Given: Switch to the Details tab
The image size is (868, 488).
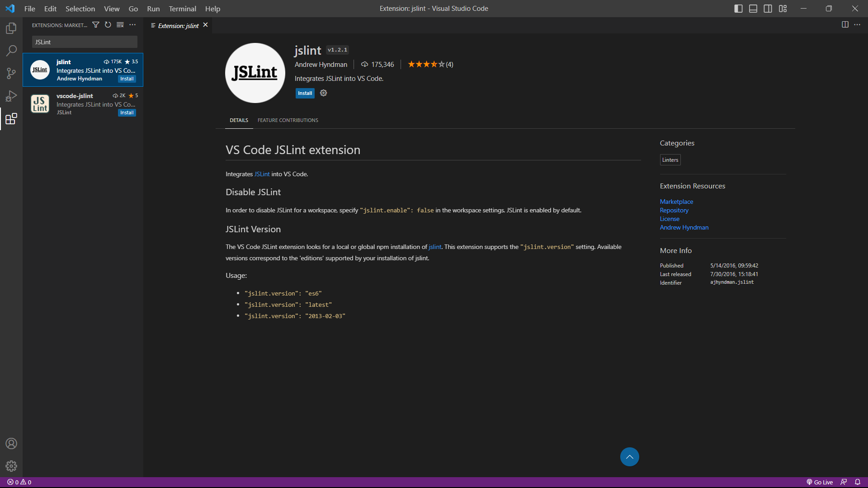Looking at the screenshot, I should 239,120.
